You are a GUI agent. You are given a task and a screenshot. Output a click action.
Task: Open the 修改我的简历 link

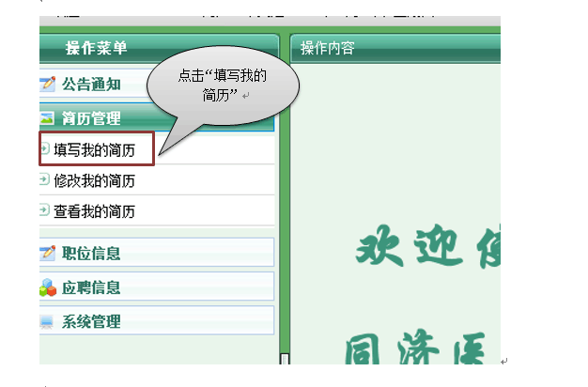tap(94, 180)
